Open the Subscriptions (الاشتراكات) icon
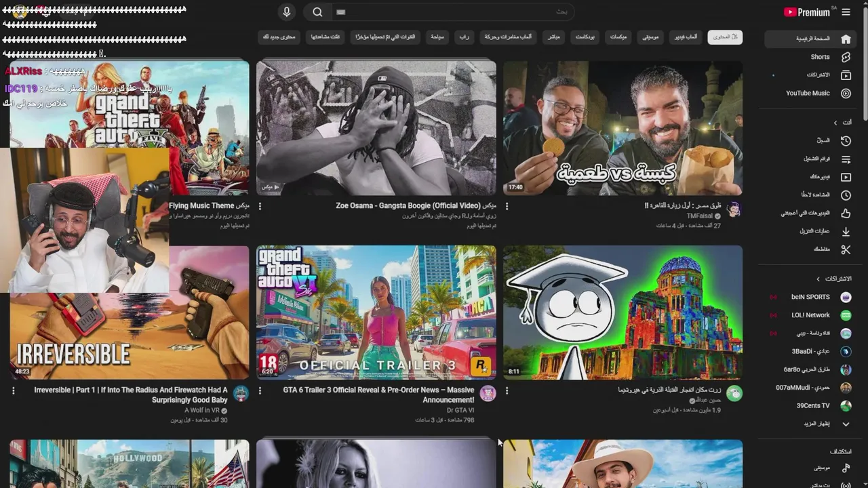Viewport: 868px width, 488px height. coord(846,75)
